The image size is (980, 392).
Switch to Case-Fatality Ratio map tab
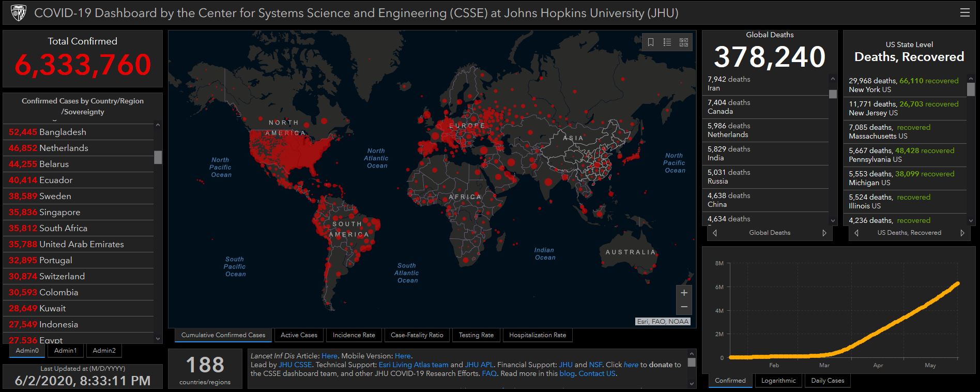coord(417,335)
